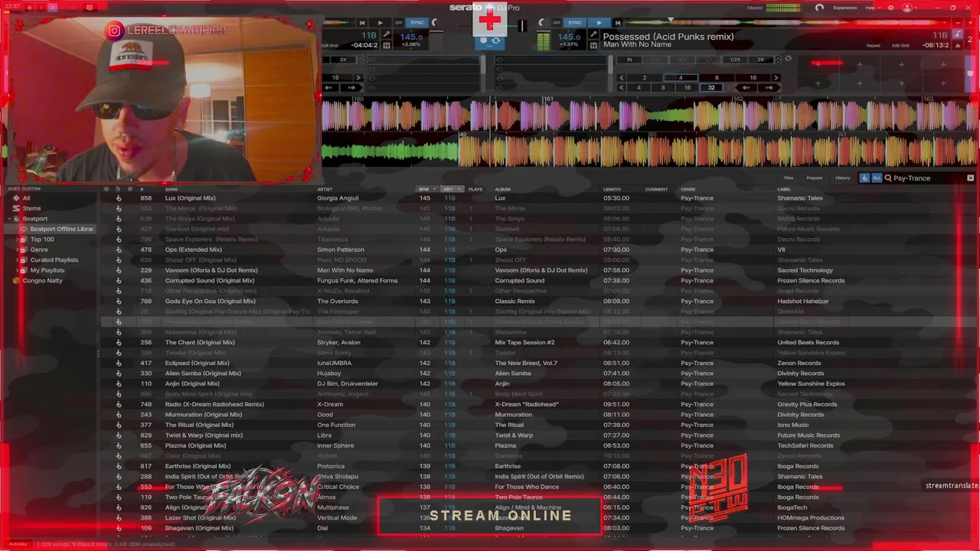Screen dimensions: 980x551
Task: Open the left deck beatgrid editor icon
Action: pos(387,45)
